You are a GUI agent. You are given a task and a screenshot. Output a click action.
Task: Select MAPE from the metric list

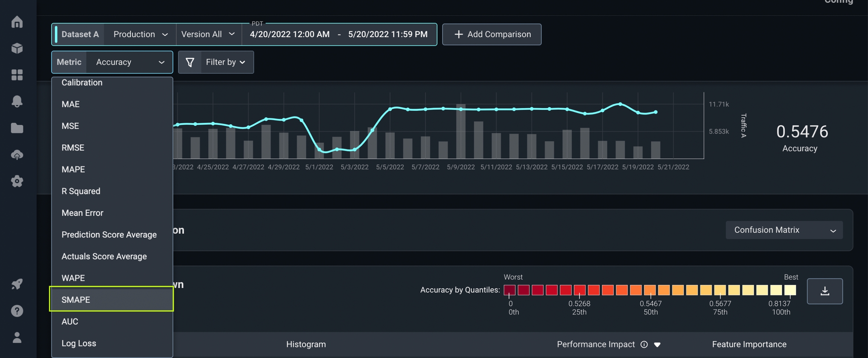pos(112,170)
